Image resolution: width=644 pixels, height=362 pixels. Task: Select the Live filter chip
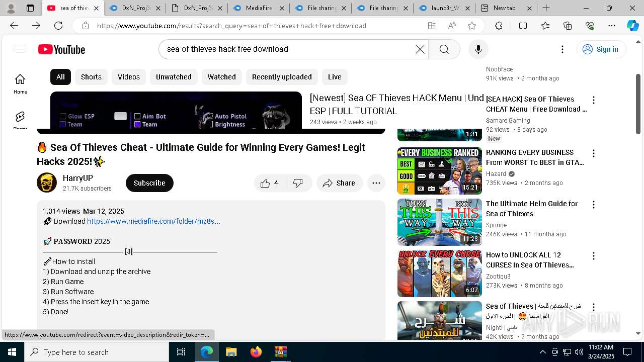[x=335, y=77]
